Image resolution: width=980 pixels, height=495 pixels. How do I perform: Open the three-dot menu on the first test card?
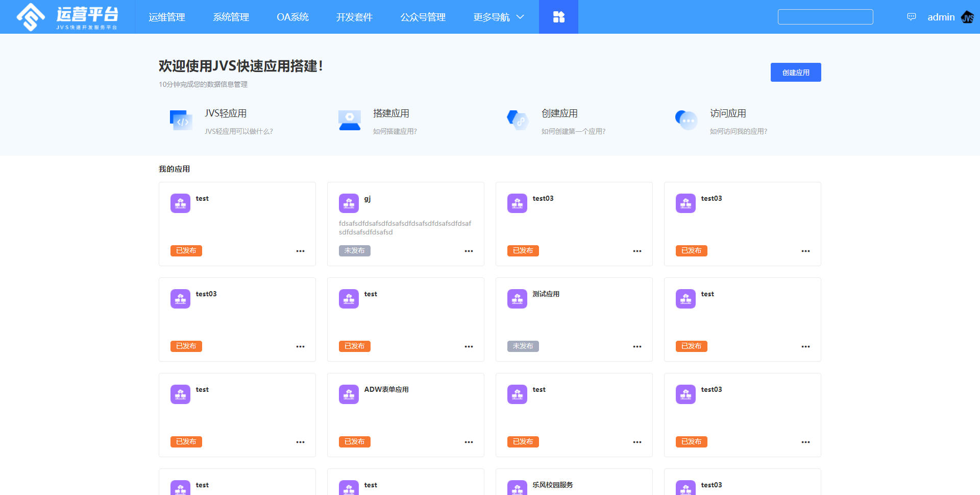point(300,251)
